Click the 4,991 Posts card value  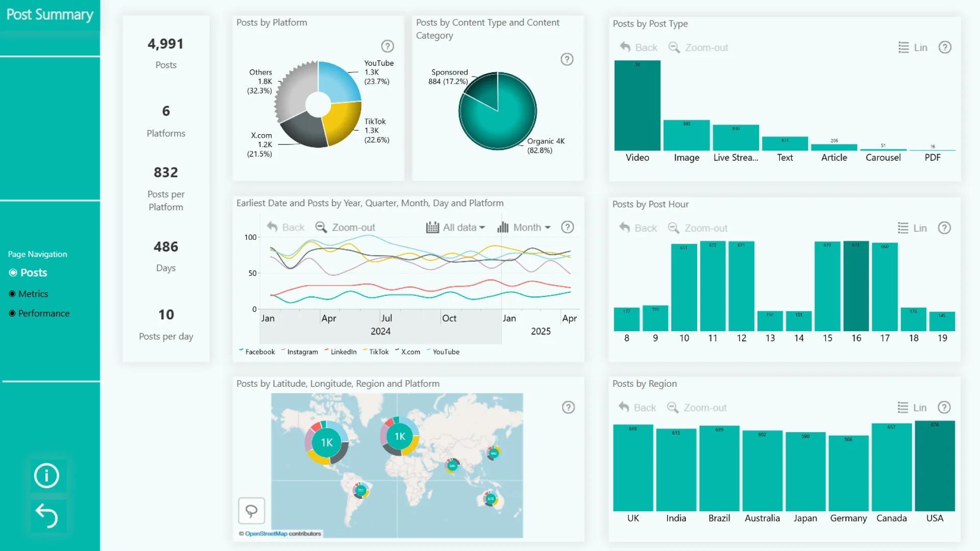[x=166, y=44]
